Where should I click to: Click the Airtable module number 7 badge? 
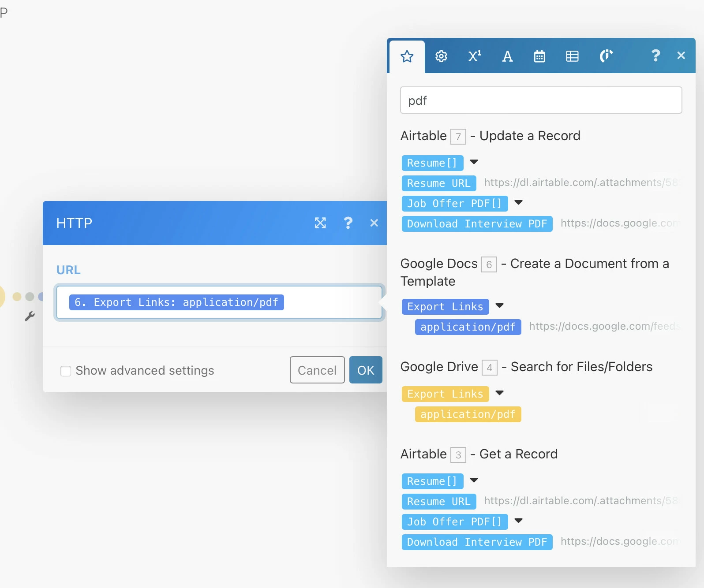458,137
